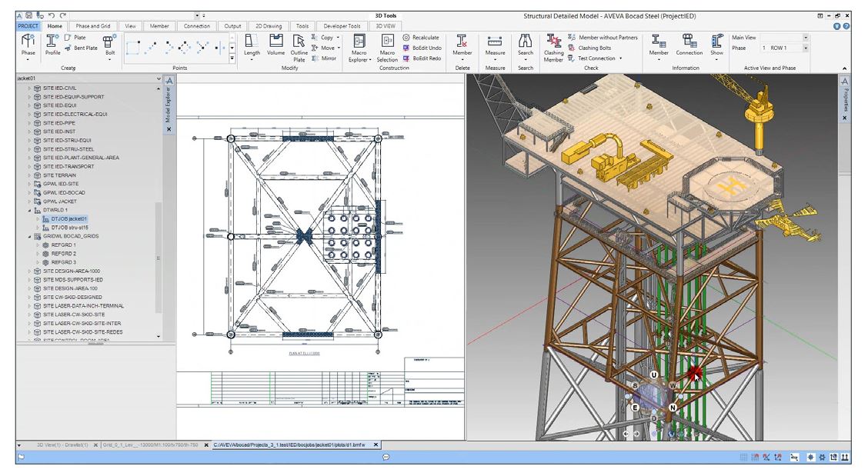Open the Copy dropdown arrow

(x=338, y=38)
